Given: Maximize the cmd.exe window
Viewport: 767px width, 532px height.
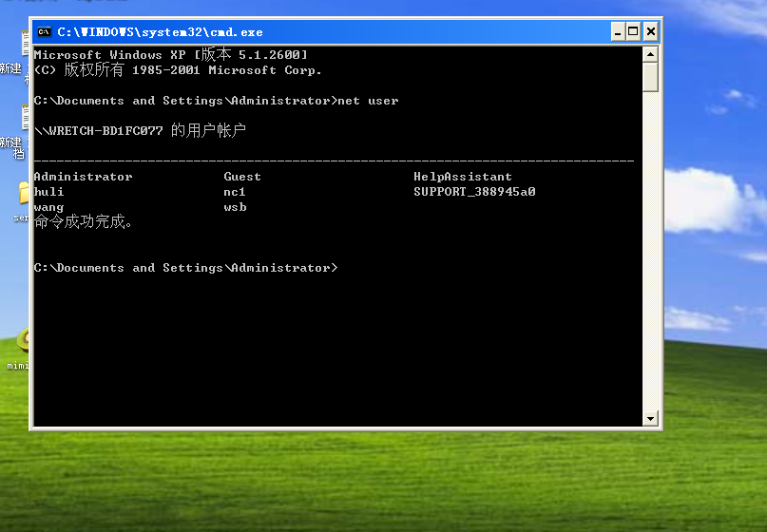Looking at the screenshot, I should pos(633,32).
